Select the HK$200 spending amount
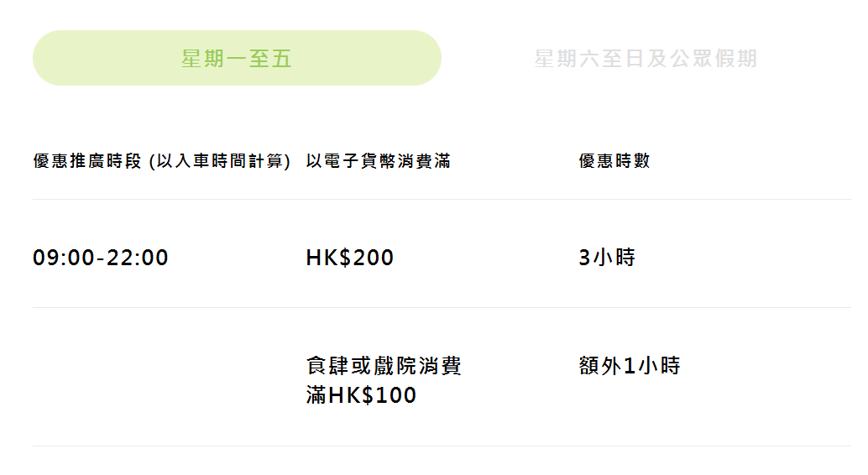This screenshot has width=868, height=475. coord(350,258)
